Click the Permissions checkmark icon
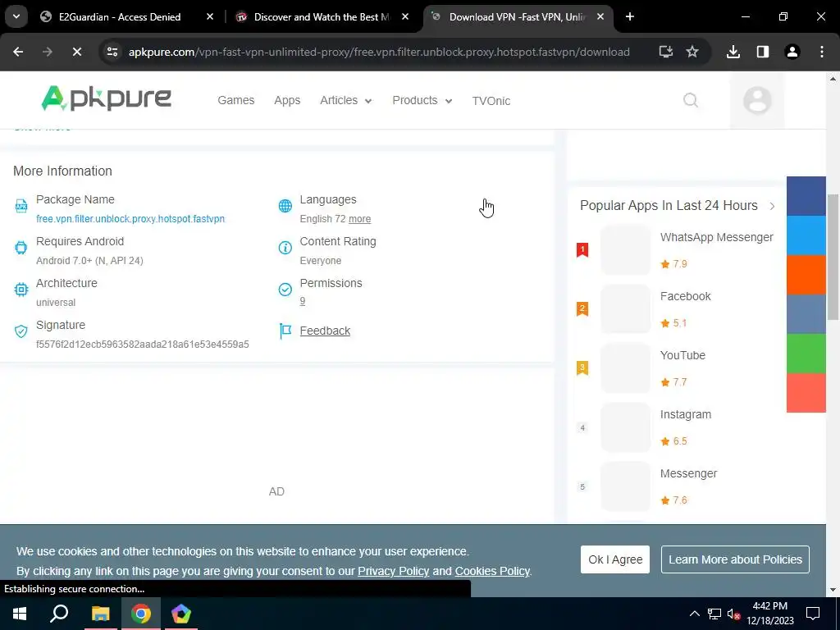The image size is (840, 630). (x=285, y=290)
